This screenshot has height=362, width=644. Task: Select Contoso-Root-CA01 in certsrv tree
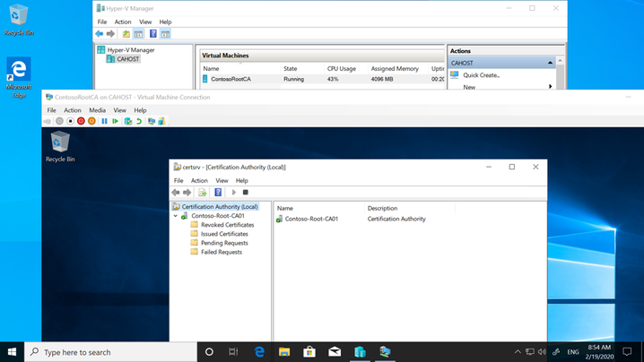(218, 216)
